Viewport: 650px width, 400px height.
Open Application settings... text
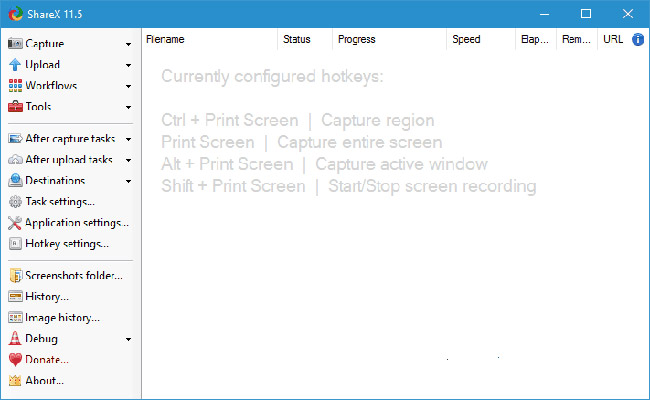77,223
